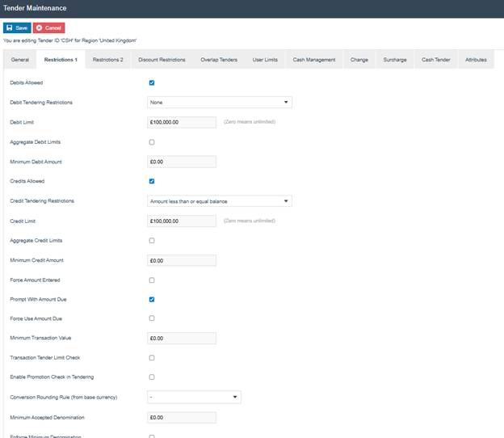Open Debit Tendering Restrictions dropdown

pos(220,103)
